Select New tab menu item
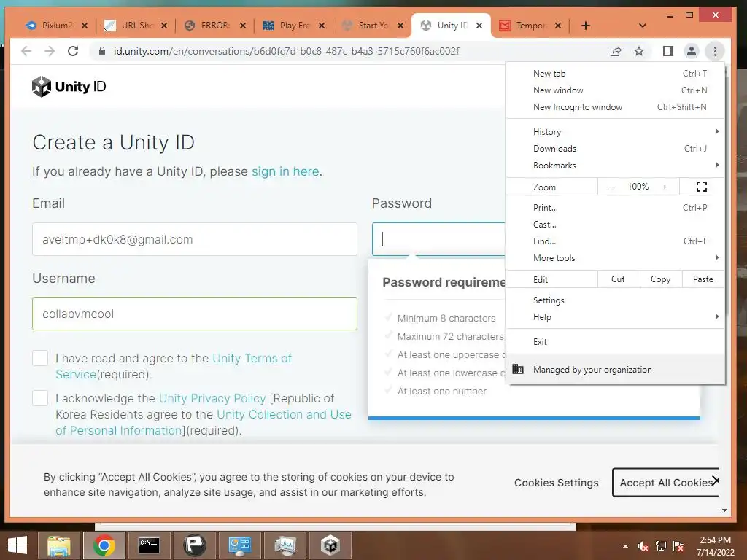 pos(614,74)
